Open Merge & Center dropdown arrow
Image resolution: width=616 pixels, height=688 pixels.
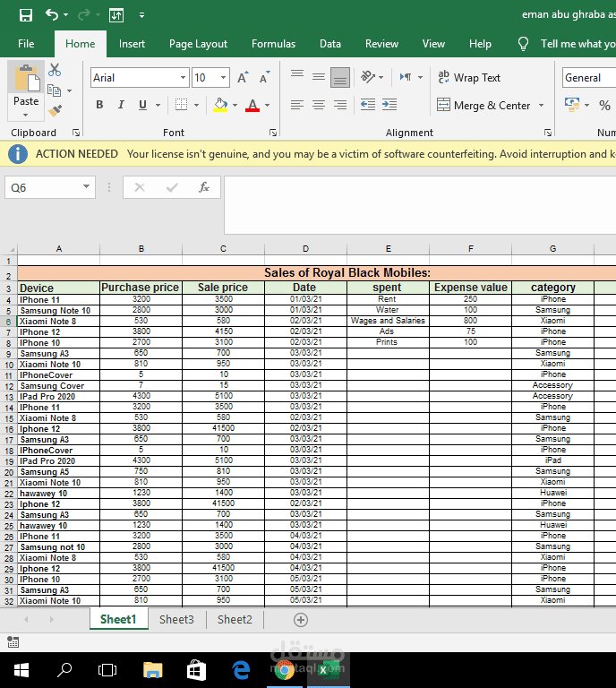point(541,106)
